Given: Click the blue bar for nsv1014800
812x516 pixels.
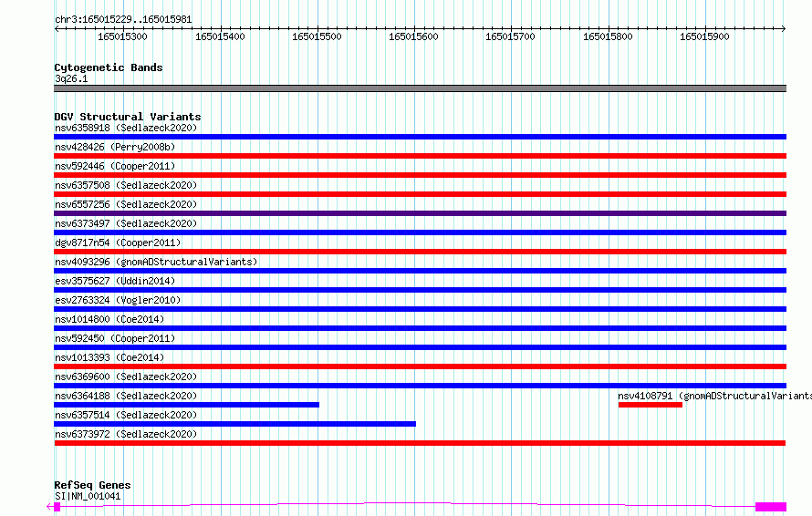Looking at the screenshot, I should point(420,328).
